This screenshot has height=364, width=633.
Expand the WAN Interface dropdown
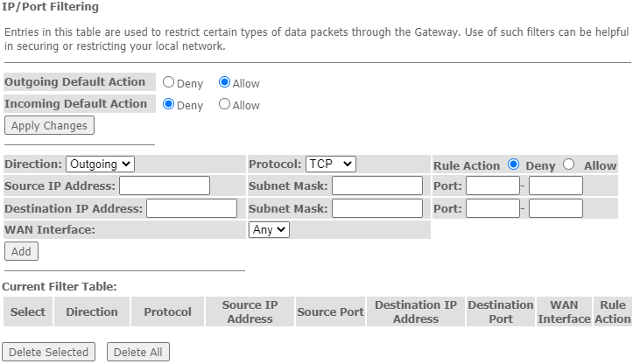[x=269, y=229]
